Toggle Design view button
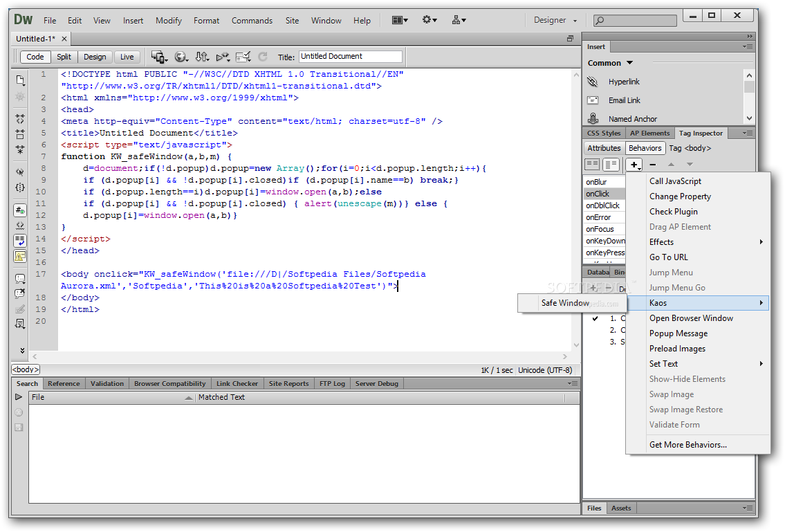 [x=95, y=57]
